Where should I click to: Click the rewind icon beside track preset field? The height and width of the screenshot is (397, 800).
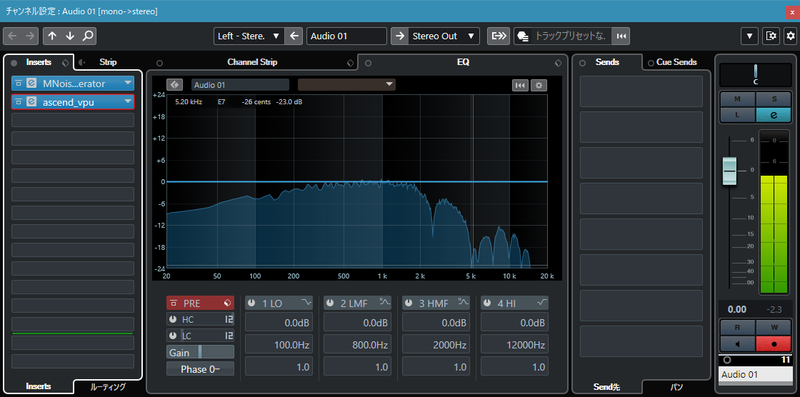click(621, 36)
